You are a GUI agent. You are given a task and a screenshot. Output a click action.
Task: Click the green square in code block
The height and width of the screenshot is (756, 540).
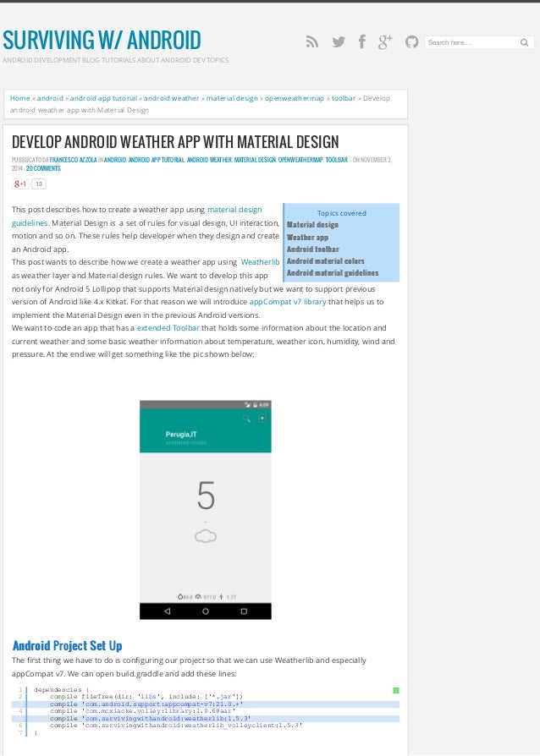[x=396, y=690]
